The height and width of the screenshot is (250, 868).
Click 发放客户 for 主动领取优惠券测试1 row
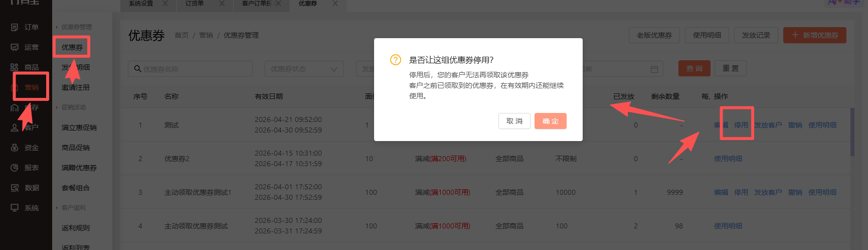[768, 192]
